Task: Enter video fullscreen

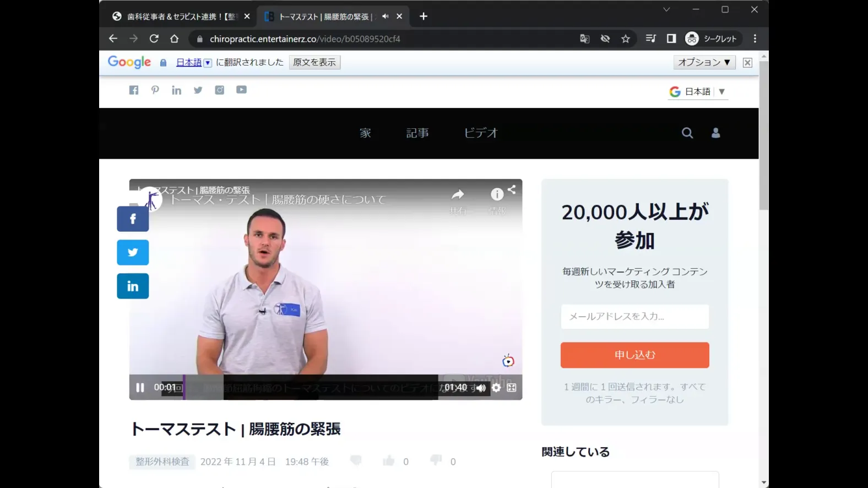Action: click(x=512, y=388)
